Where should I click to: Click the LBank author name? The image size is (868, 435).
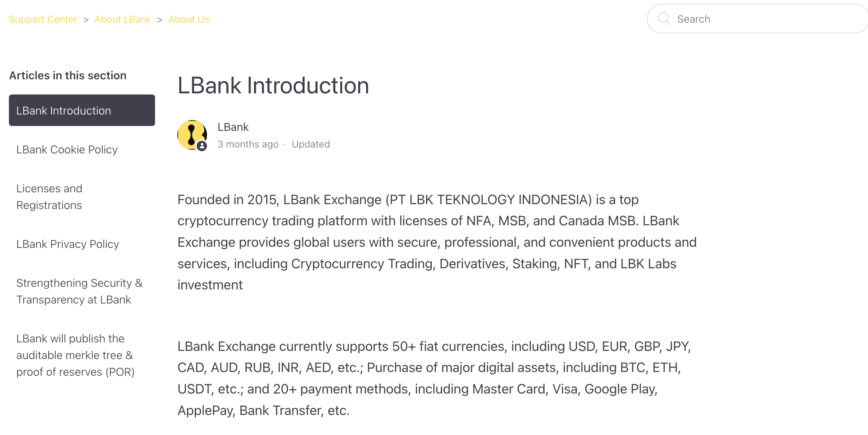click(233, 127)
